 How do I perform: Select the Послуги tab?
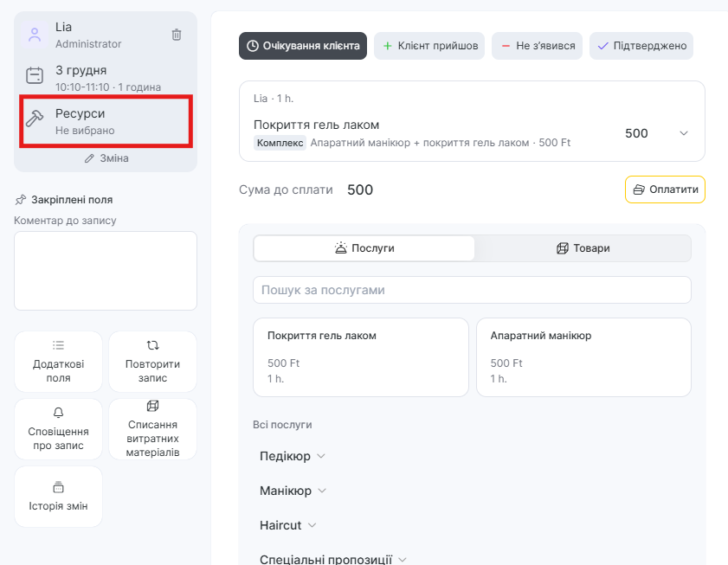point(364,248)
